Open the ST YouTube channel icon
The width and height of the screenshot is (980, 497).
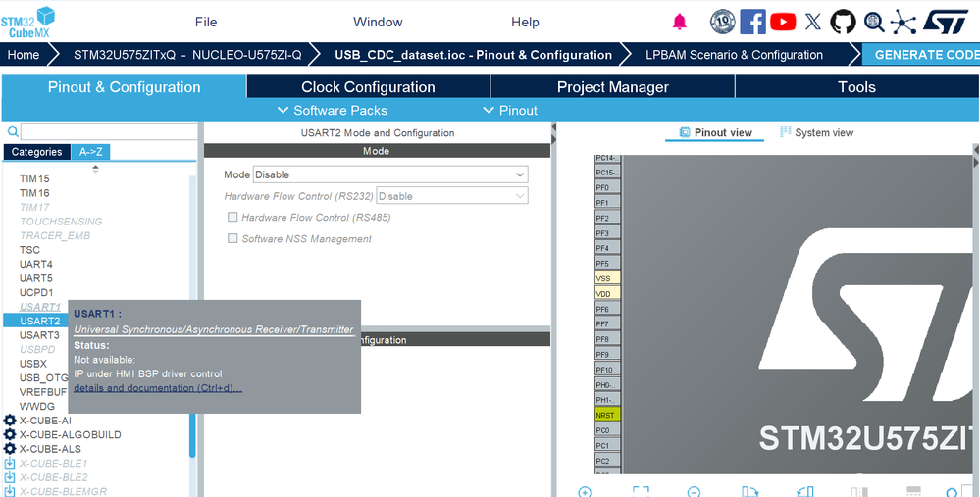coord(783,22)
